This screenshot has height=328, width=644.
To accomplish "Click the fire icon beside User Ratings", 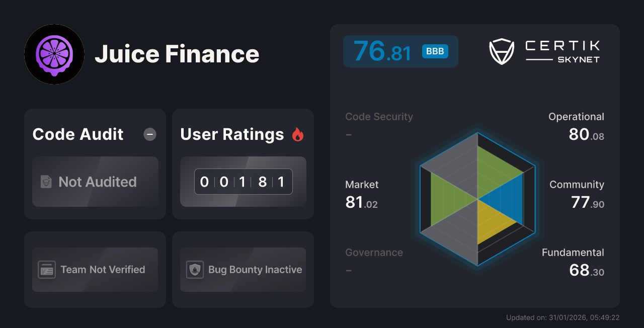I will pyautogui.click(x=298, y=134).
